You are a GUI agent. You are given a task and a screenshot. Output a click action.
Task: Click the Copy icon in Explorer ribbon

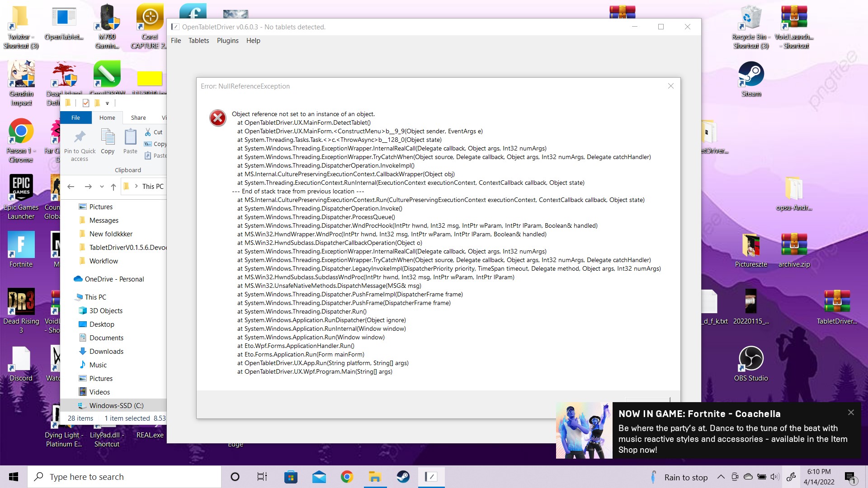[108, 137]
